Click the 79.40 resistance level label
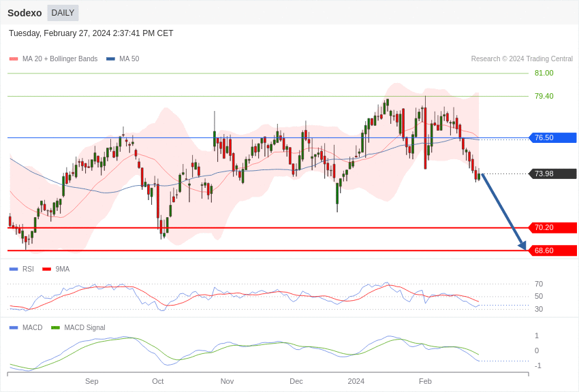This screenshot has height=392, width=579. click(x=544, y=96)
